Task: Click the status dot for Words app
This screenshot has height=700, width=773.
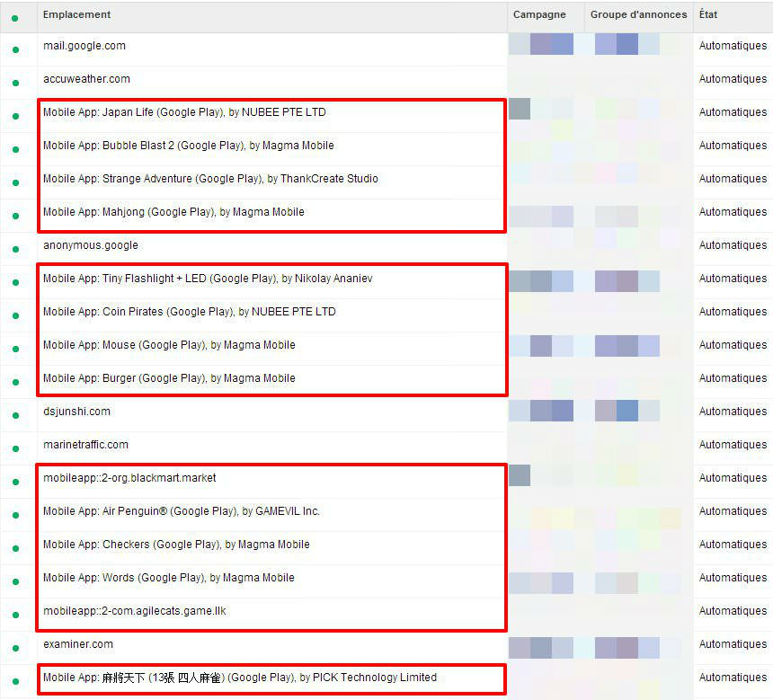Action: tap(15, 581)
